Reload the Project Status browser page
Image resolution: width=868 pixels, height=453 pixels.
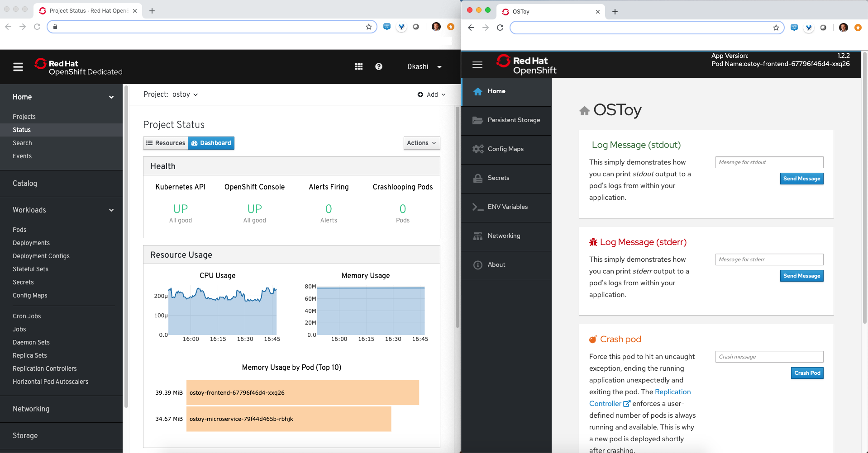(x=37, y=27)
